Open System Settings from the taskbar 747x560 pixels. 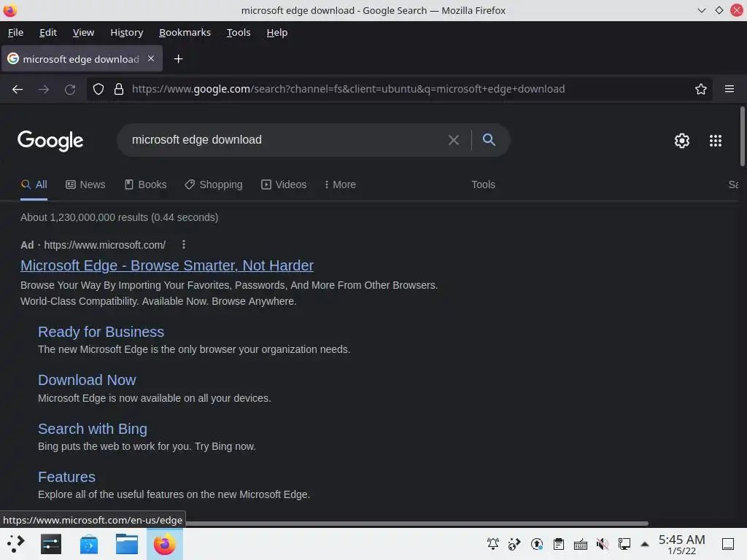coord(51,544)
